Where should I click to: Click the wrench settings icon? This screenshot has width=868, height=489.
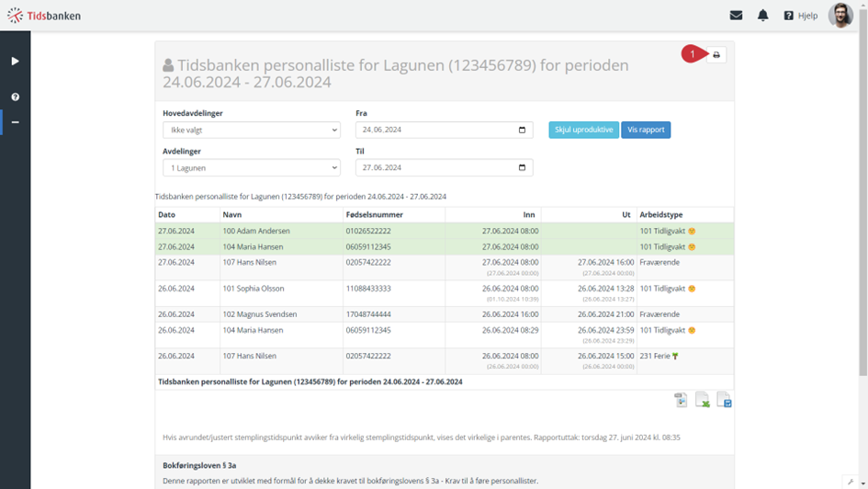(x=851, y=482)
